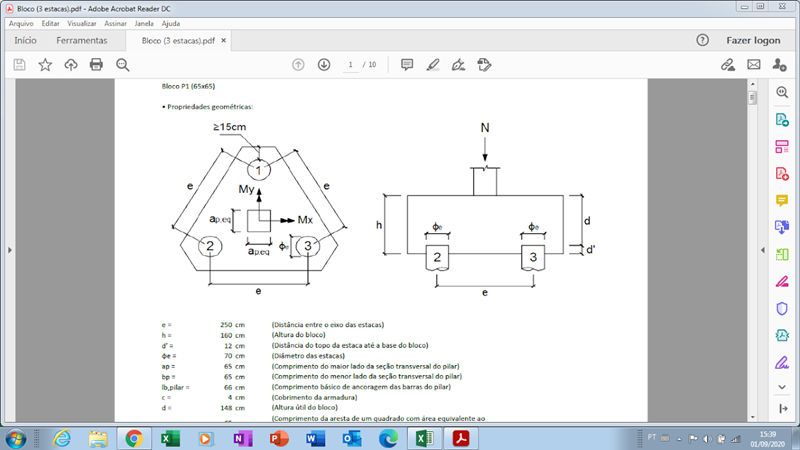Select the highlighter pen tool
Viewport: 800px width, 450px height.
pyautogui.click(x=433, y=65)
